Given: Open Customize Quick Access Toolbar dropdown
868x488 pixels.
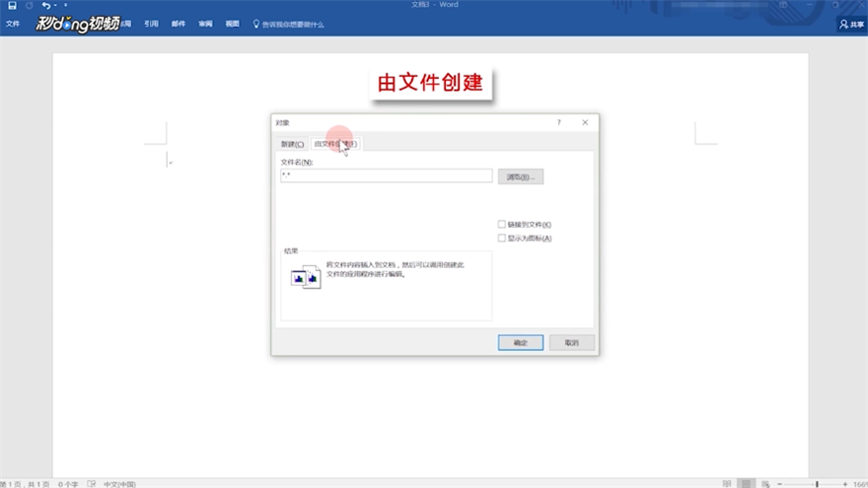Looking at the screenshot, I should 65,6.
